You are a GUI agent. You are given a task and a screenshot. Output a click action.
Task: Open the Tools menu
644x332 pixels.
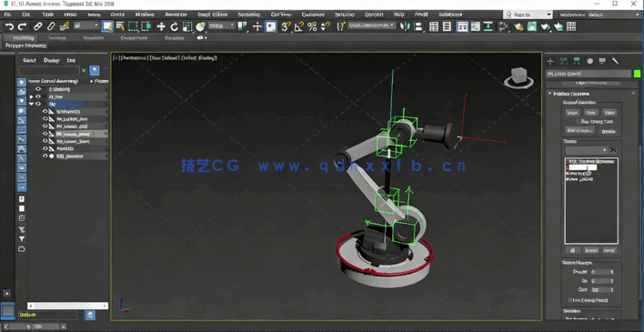(x=48, y=15)
